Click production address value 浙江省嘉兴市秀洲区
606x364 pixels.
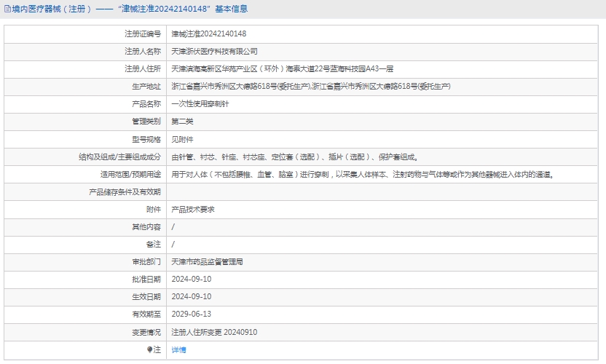(310, 86)
